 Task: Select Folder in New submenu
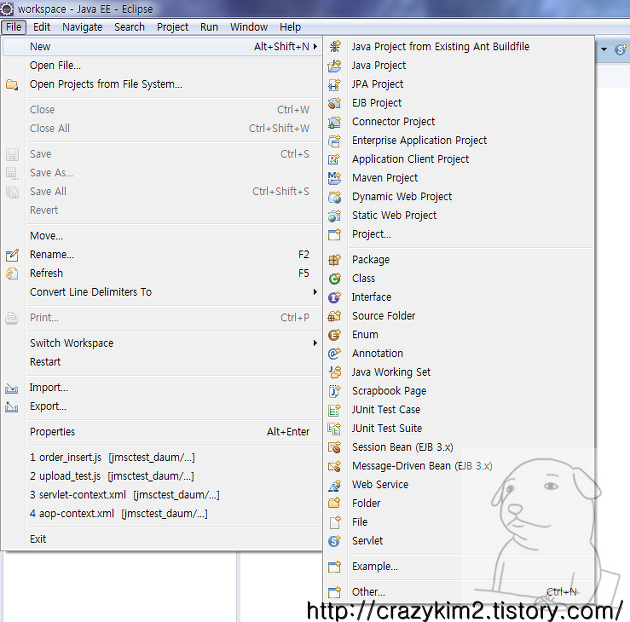tap(459, 503)
